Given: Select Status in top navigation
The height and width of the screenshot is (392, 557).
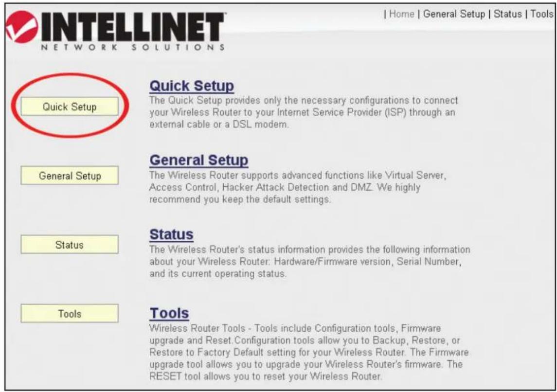Looking at the screenshot, I should [x=507, y=14].
